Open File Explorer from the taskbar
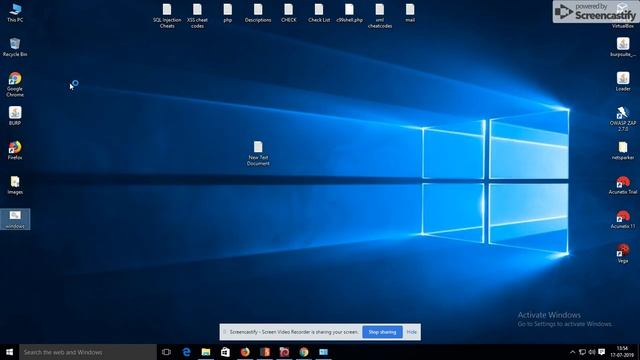The height and width of the screenshot is (360, 640). pos(206,352)
